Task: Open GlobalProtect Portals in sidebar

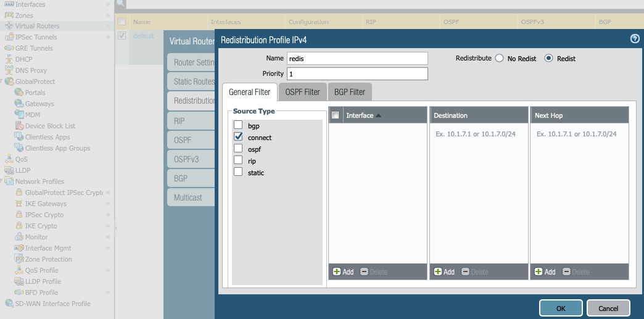Action: (35, 93)
